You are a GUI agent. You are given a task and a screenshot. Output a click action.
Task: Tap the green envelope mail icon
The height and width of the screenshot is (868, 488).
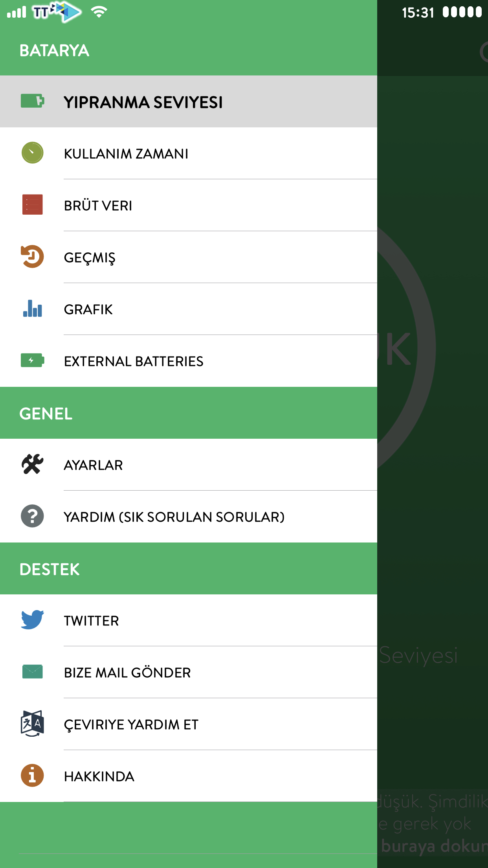pos(32,671)
